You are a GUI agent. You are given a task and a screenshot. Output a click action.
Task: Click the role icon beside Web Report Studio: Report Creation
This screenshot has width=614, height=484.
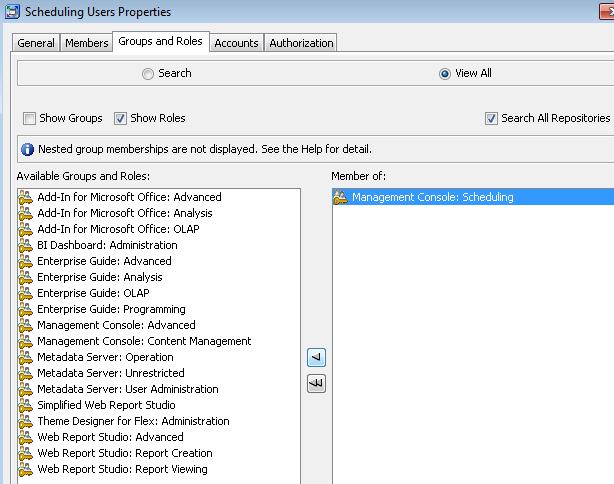(x=26, y=453)
